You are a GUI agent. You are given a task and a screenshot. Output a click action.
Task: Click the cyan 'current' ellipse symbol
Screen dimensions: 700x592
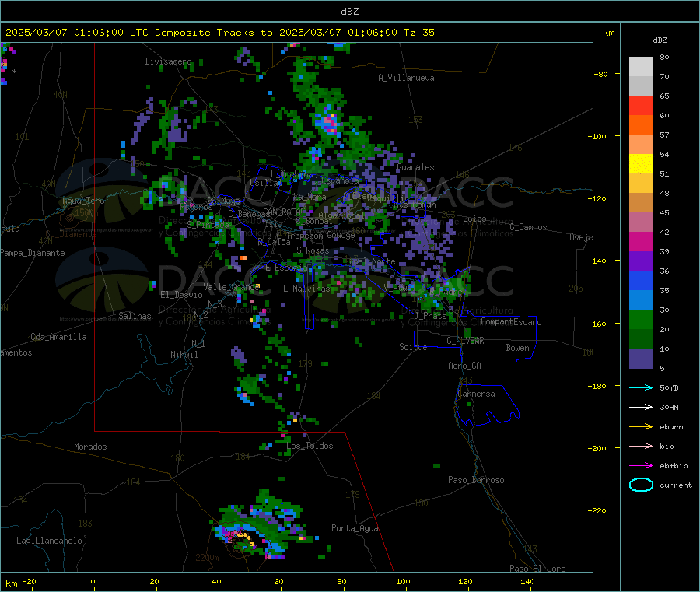(x=641, y=485)
